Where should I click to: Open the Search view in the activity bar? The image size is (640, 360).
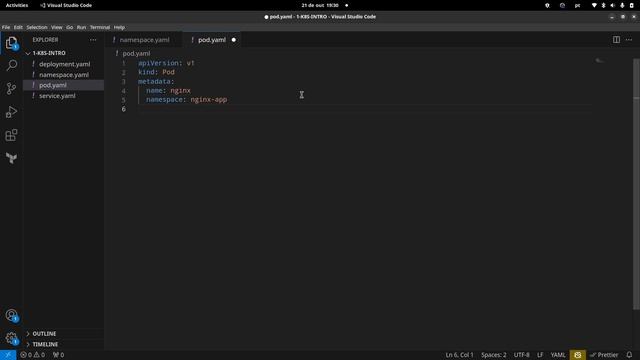click(x=11, y=65)
